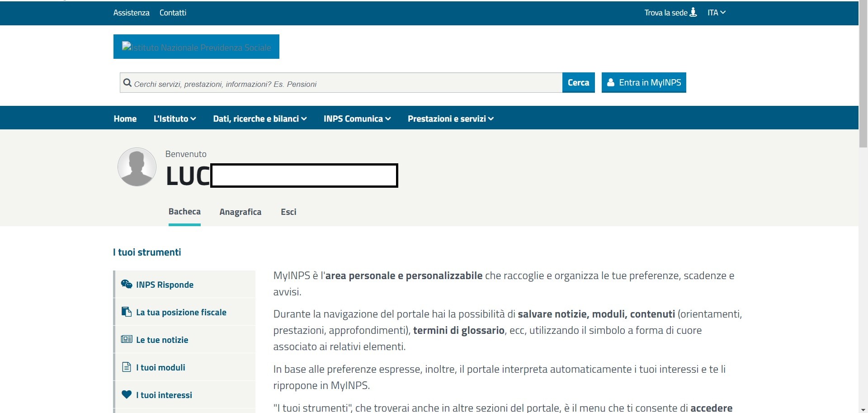Viewport: 868px width, 413px height.
Task: Focus the search services input field
Action: [x=341, y=83]
